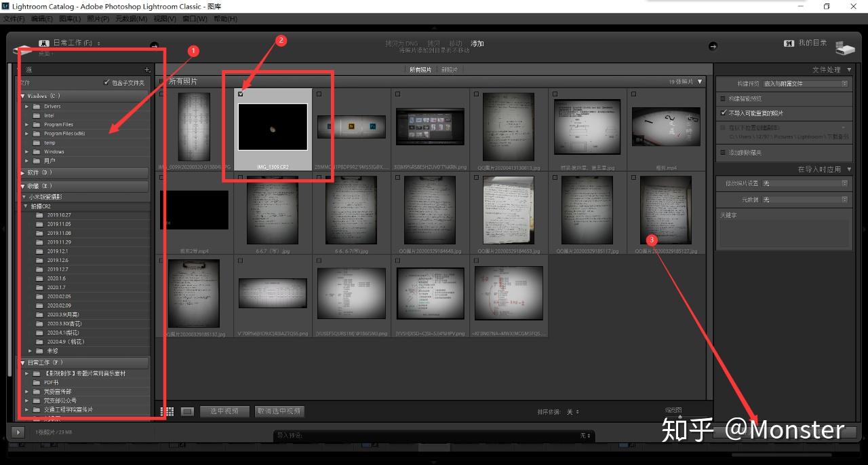Open 图库(L) menu

(x=71, y=19)
